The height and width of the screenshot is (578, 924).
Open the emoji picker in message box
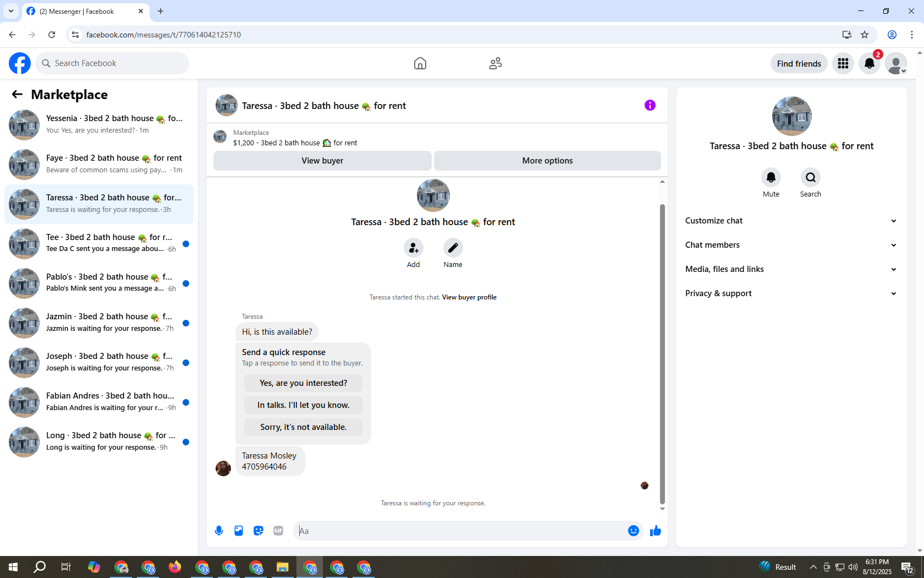tap(634, 531)
